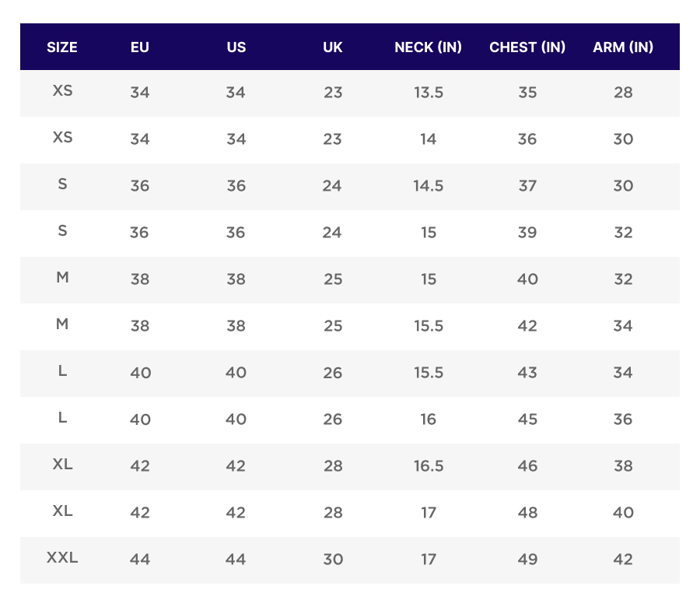Image resolution: width=700 pixels, height=607 pixels.
Task: Click the CHEST (IN) column header
Action: (x=527, y=47)
